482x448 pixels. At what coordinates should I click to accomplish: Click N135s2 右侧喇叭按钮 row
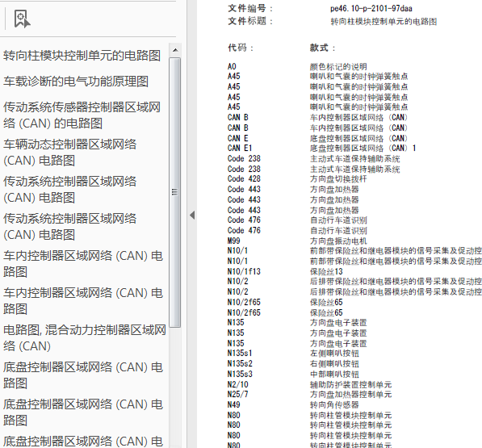coord(293,363)
